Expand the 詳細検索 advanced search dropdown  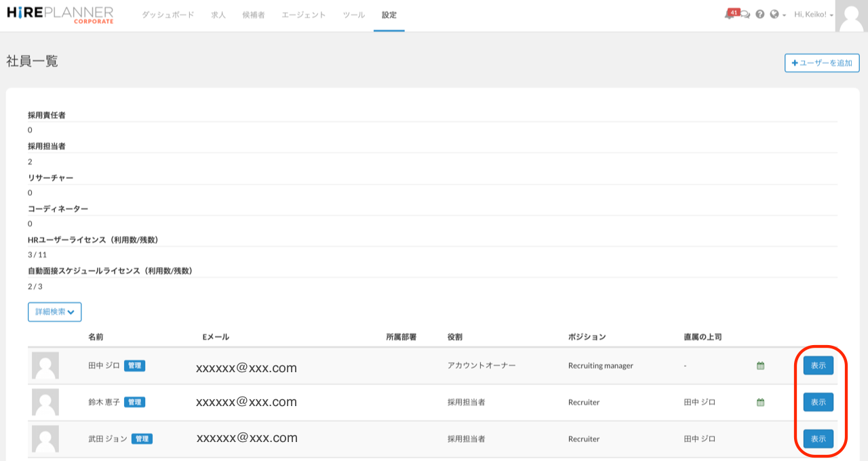tap(55, 312)
